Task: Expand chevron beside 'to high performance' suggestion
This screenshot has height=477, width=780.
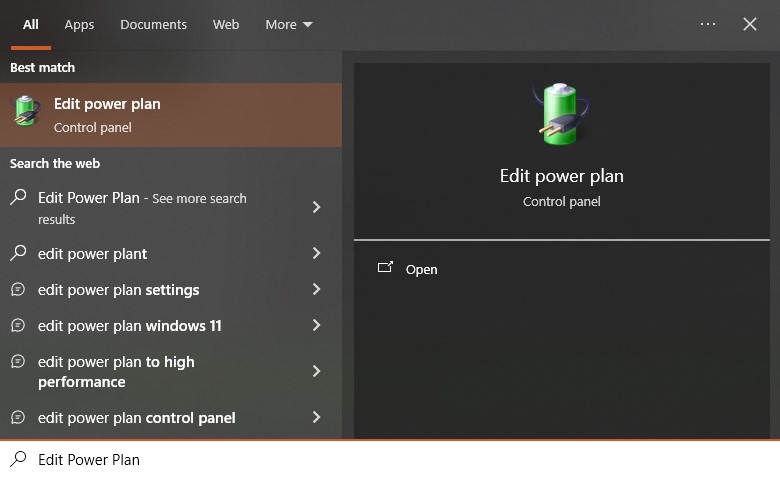Action: [316, 371]
